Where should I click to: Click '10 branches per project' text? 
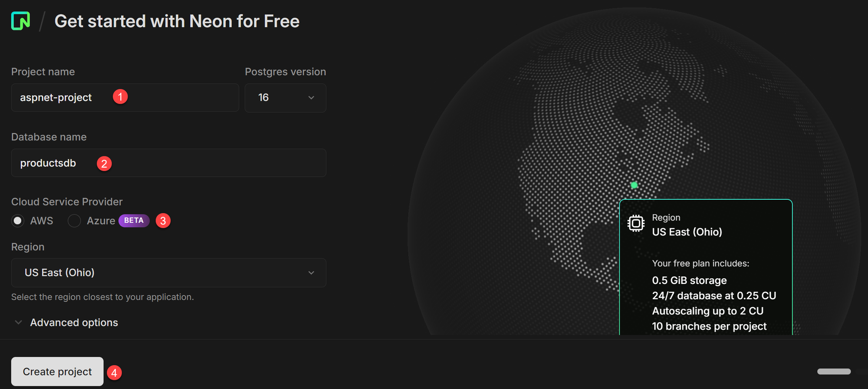click(x=709, y=326)
